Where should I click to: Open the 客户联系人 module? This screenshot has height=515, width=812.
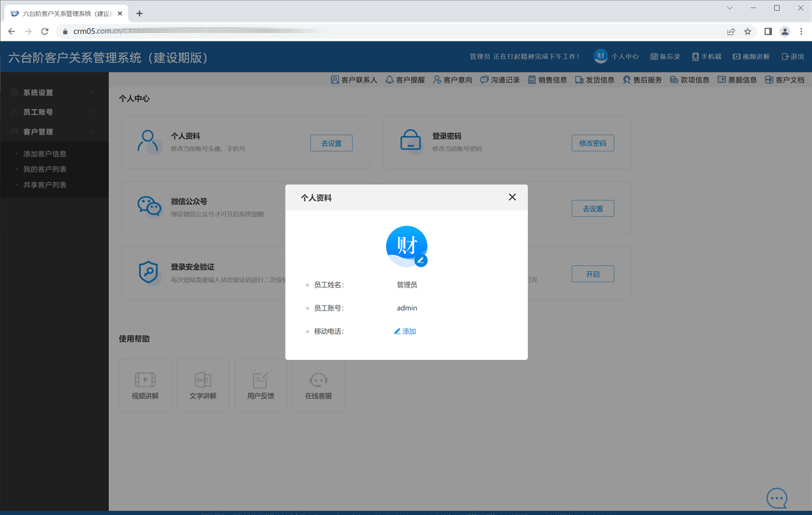tap(354, 80)
